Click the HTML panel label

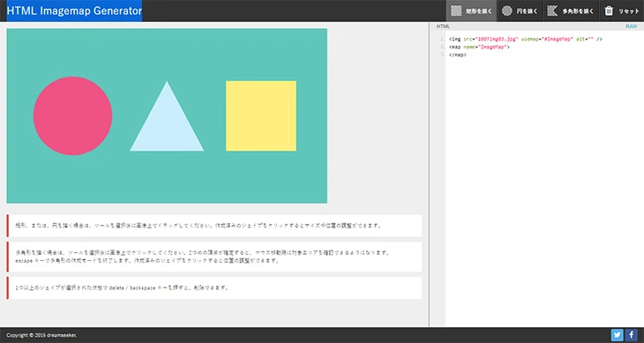click(x=443, y=26)
